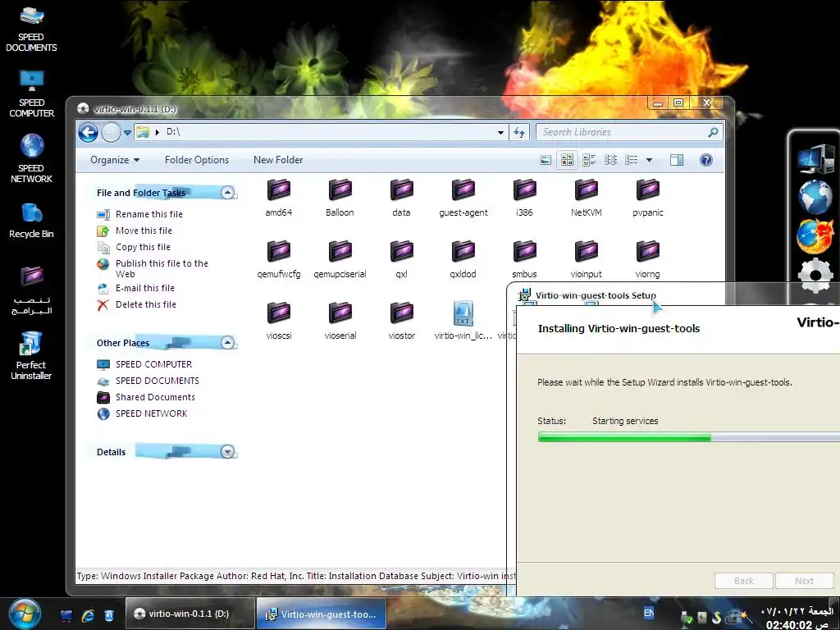Open the Recycle Bin desktop icon
The height and width of the screenshot is (630, 840).
tap(31, 221)
